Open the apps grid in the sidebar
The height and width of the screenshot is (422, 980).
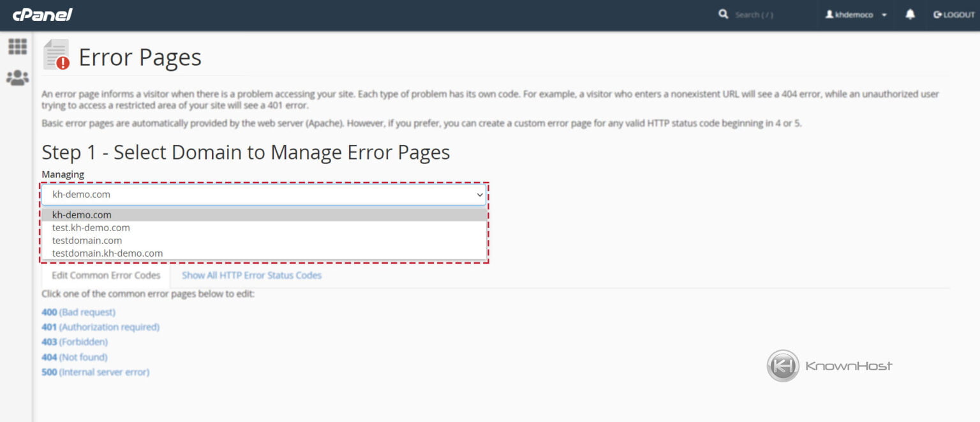(x=17, y=47)
